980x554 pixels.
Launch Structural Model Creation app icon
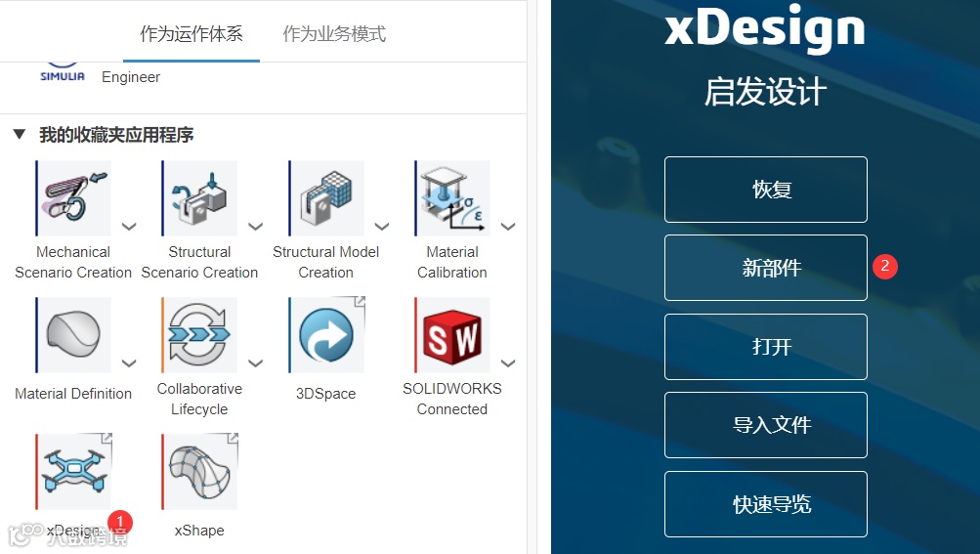[326, 198]
